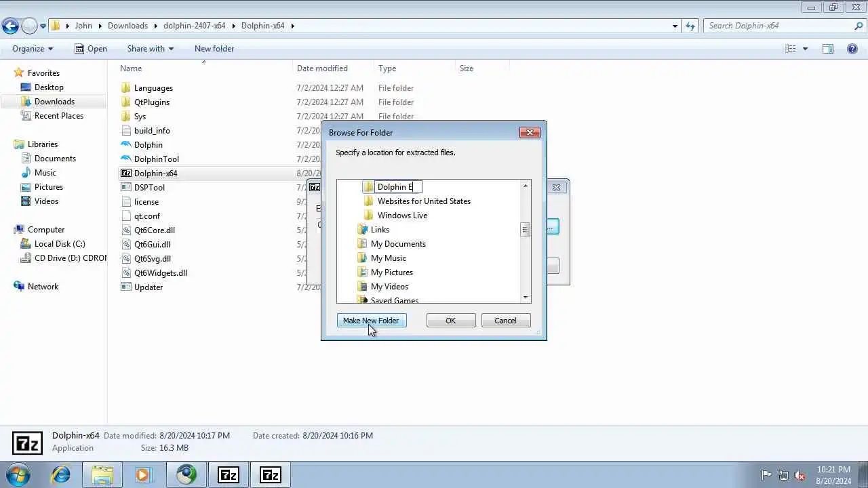Expand the address bar history dropdown

[x=675, y=26]
